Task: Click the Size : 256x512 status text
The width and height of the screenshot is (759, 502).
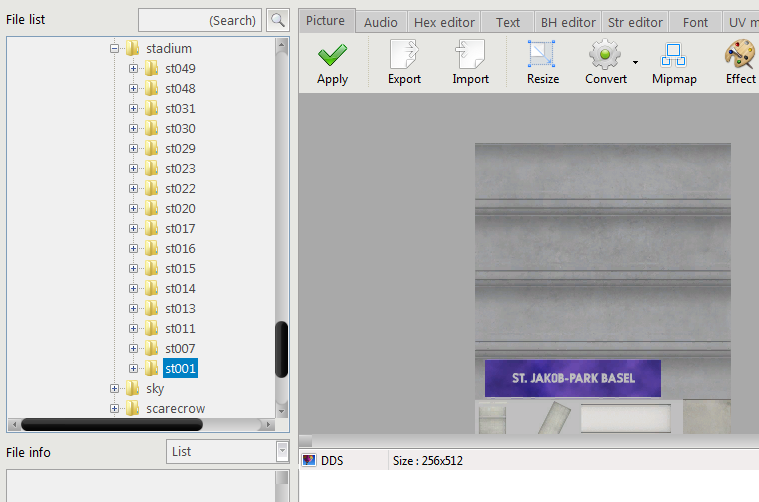Action: point(428,460)
